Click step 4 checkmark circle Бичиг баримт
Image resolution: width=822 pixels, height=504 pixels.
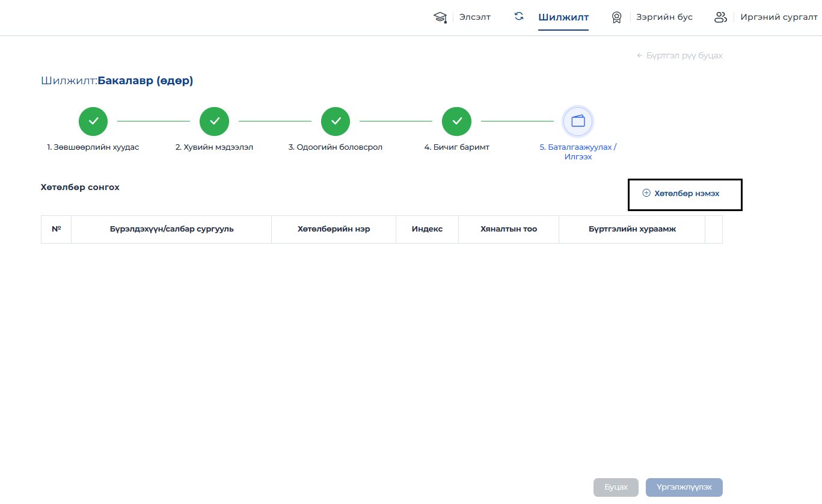coord(456,121)
